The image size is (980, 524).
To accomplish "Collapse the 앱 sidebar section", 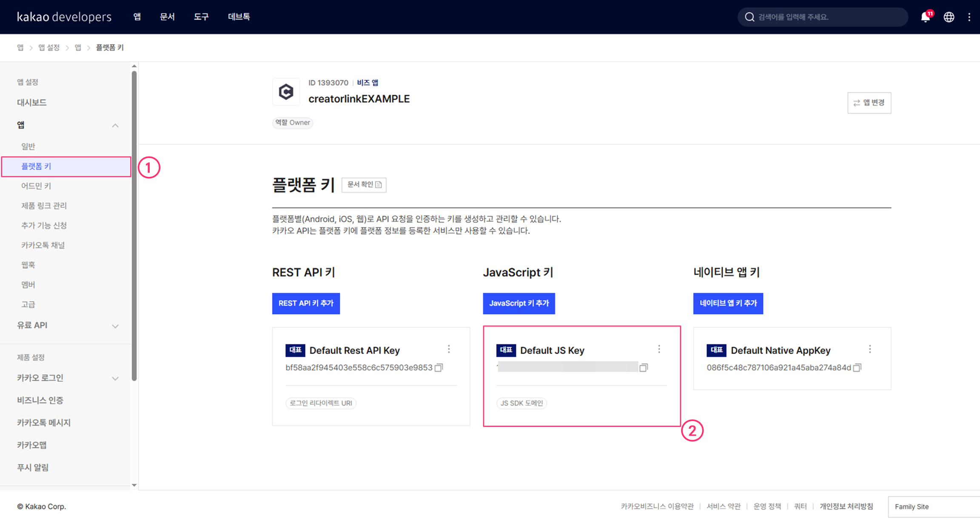I will pos(115,125).
